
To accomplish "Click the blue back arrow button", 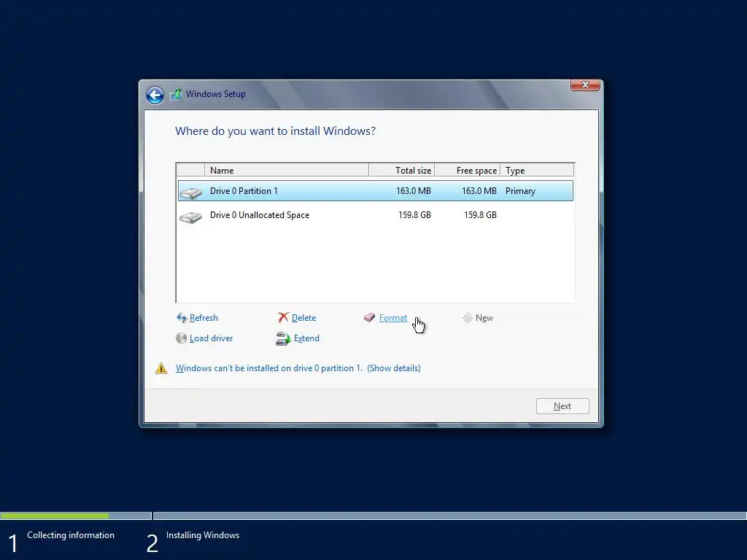I will pos(155,95).
